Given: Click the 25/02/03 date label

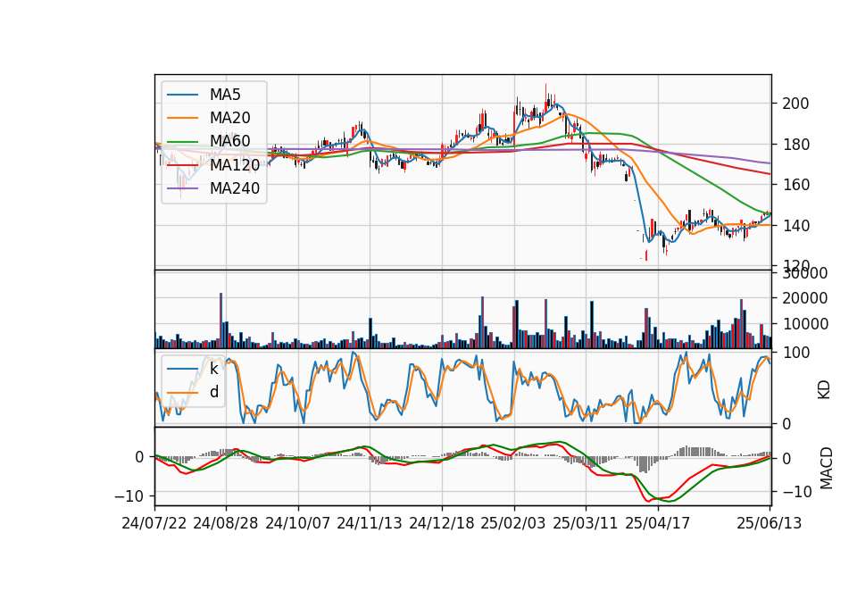Looking at the screenshot, I should click(x=513, y=523).
